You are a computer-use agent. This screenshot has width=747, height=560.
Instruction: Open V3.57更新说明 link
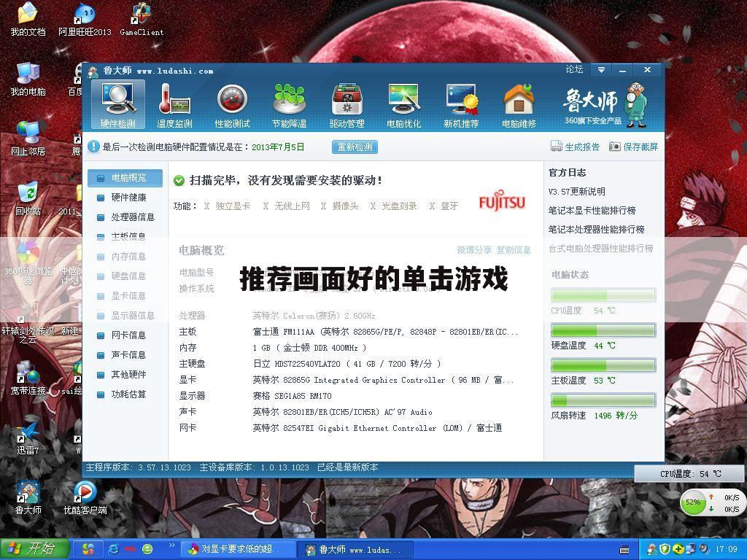point(576,192)
